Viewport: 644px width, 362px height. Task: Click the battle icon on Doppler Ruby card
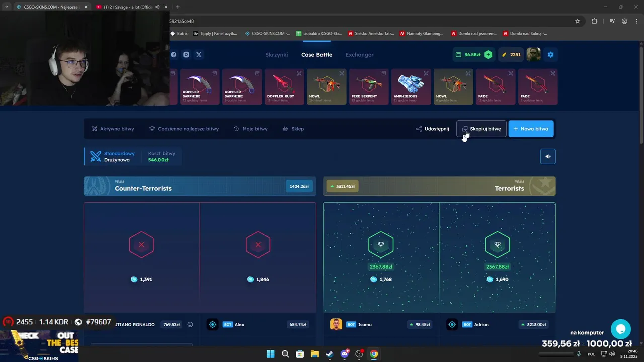[x=299, y=74]
